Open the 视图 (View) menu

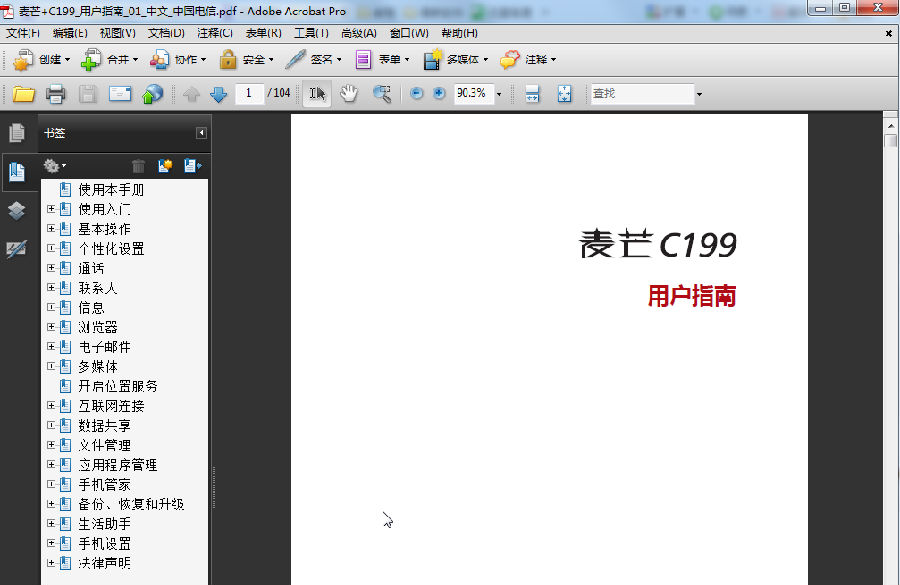point(113,32)
